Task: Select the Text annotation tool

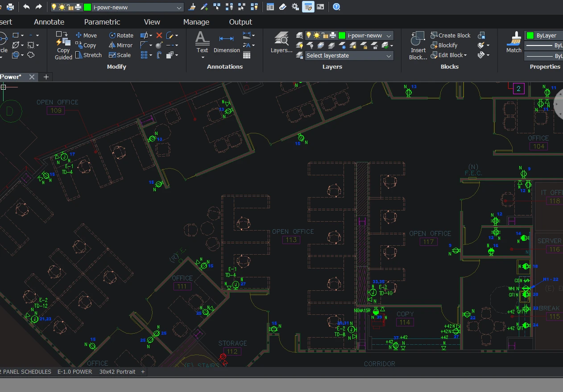Action: pyautogui.click(x=203, y=42)
